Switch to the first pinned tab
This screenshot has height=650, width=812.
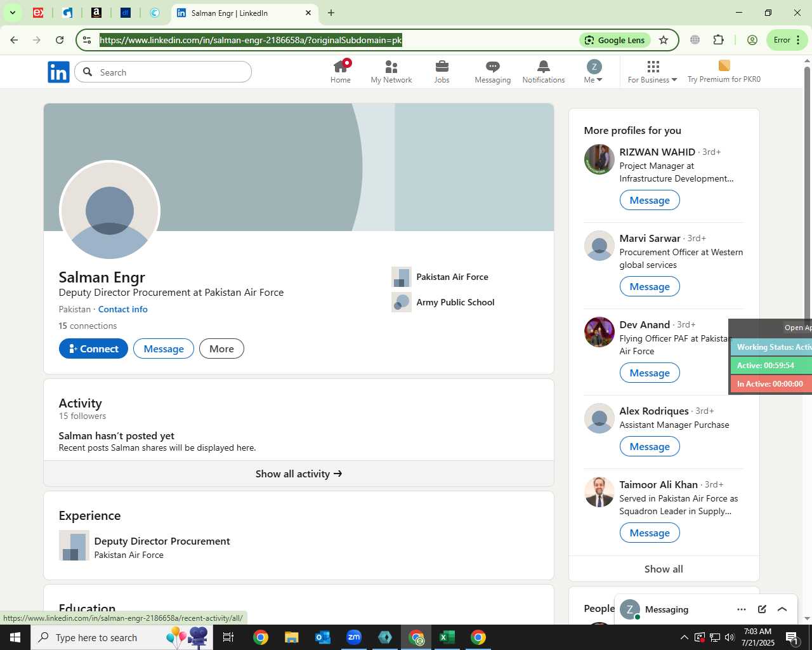pyautogui.click(x=38, y=13)
